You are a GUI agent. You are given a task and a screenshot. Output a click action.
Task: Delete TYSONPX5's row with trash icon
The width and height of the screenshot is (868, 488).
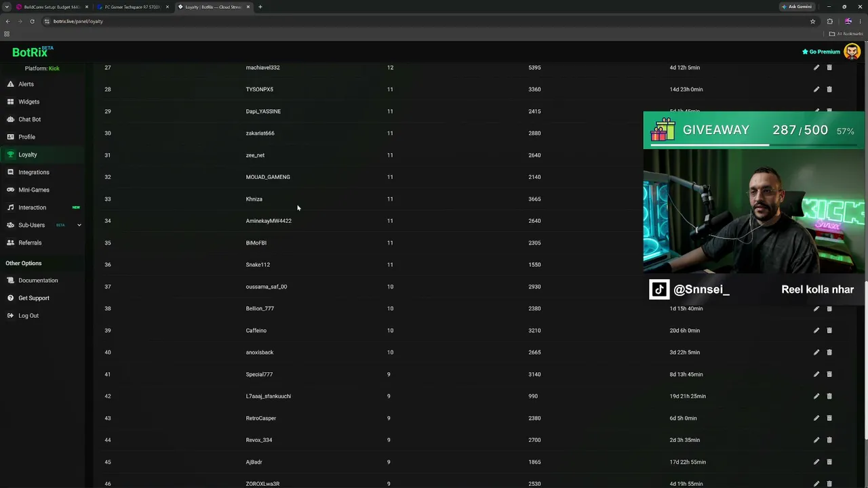click(829, 89)
